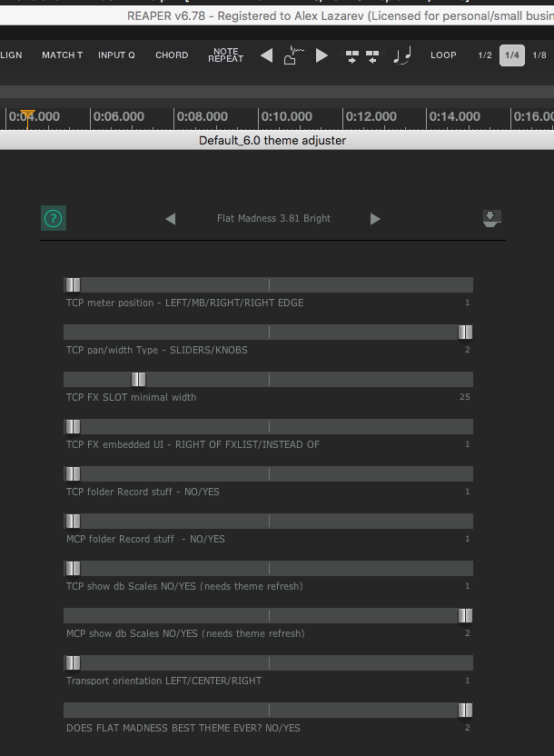Click the right triangle icon before the step icons
Image resolution: width=554 pixels, height=756 pixels.
point(322,55)
